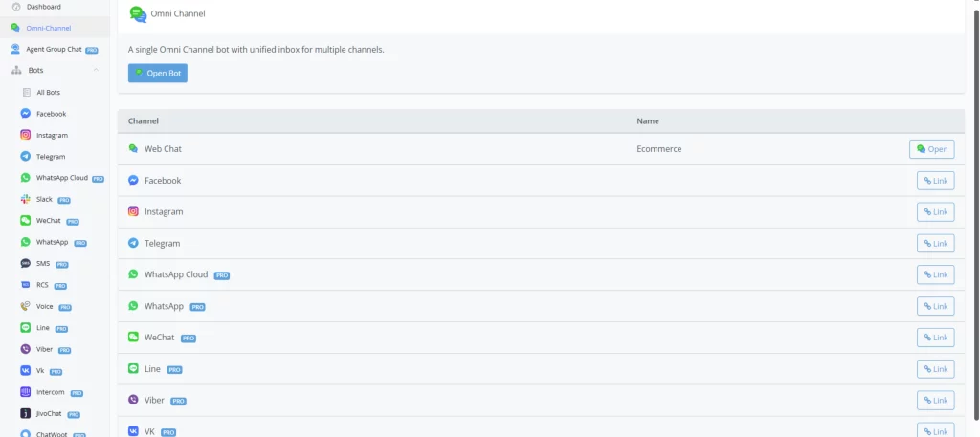Link the Telegram channel
This screenshot has width=980, height=437.
tap(936, 244)
